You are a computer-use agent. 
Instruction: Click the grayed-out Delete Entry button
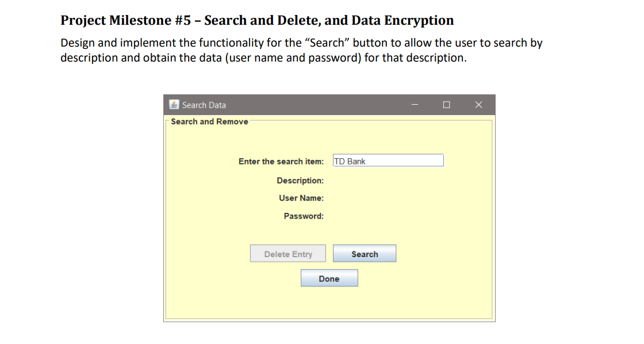pos(288,254)
